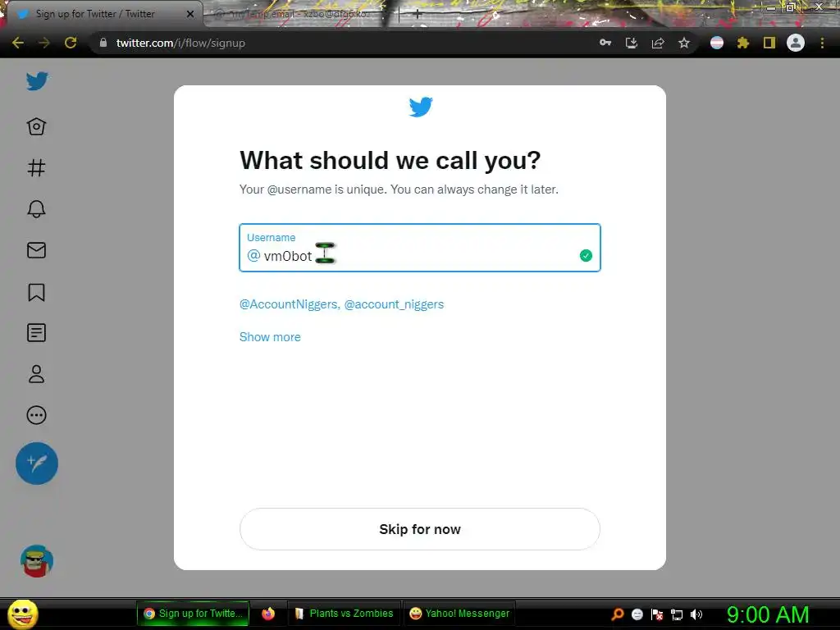Click the lock site info icon
Viewport: 840px width, 630px height.
103,43
